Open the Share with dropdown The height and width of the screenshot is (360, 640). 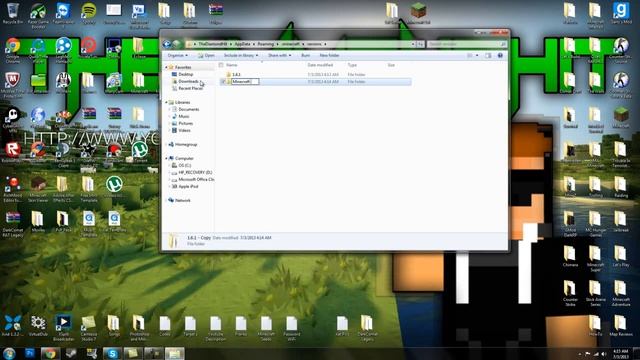280,55
